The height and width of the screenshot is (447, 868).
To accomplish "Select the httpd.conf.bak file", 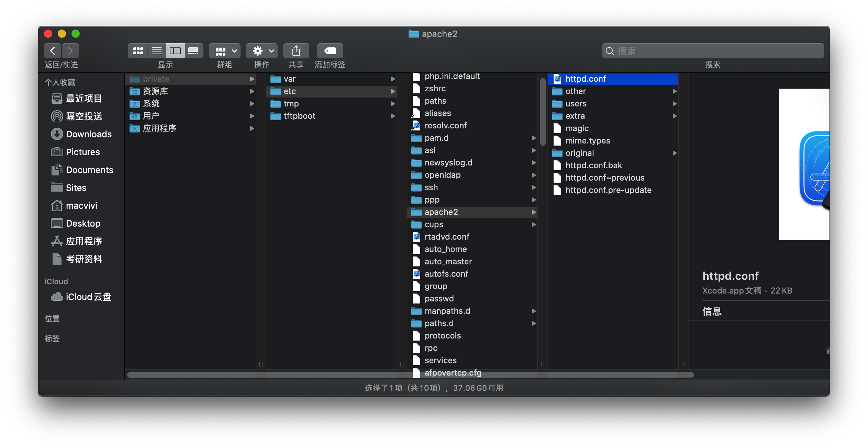I will point(593,165).
